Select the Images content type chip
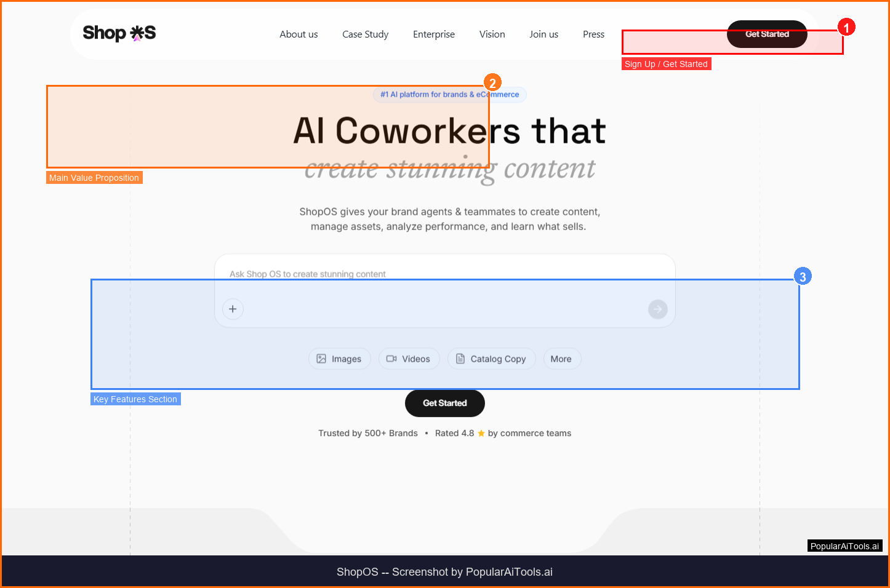 [x=339, y=359]
